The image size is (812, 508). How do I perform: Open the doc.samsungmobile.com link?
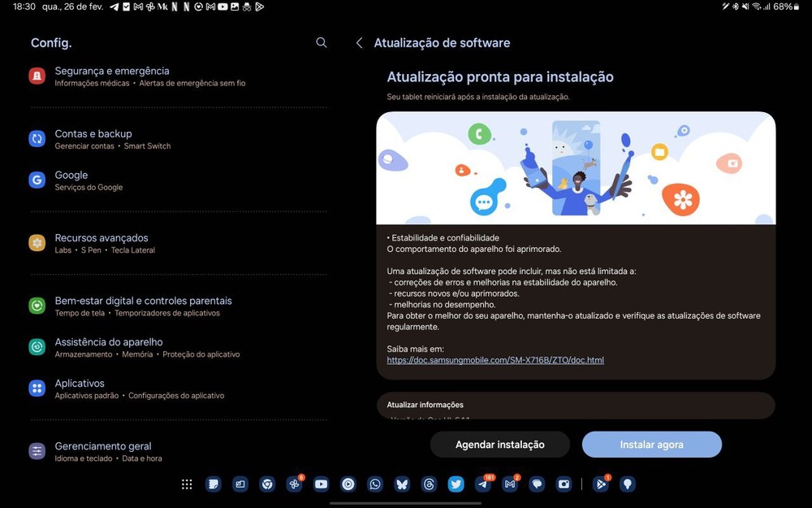tap(495, 360)
